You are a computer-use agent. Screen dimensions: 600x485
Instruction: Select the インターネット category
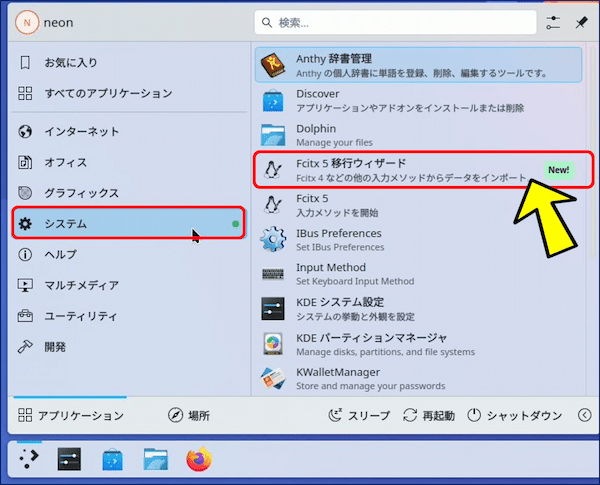pyautogui.click(x=128, y=131)
